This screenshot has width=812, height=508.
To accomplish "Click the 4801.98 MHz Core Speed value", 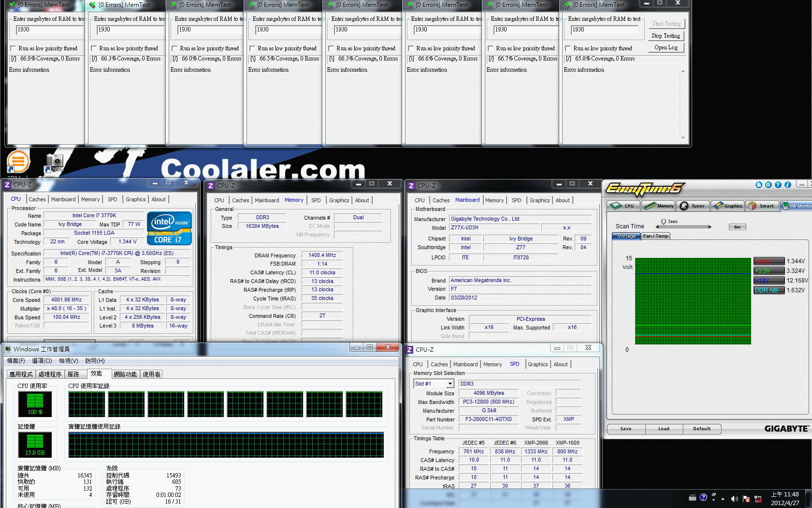I will 67,300.
